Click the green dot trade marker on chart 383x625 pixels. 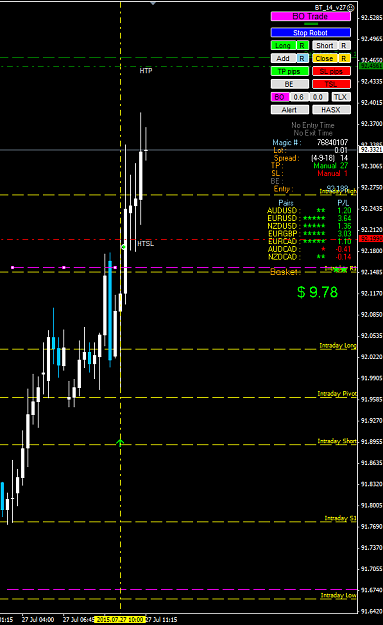pyautogui.click(x=124, y=247)
